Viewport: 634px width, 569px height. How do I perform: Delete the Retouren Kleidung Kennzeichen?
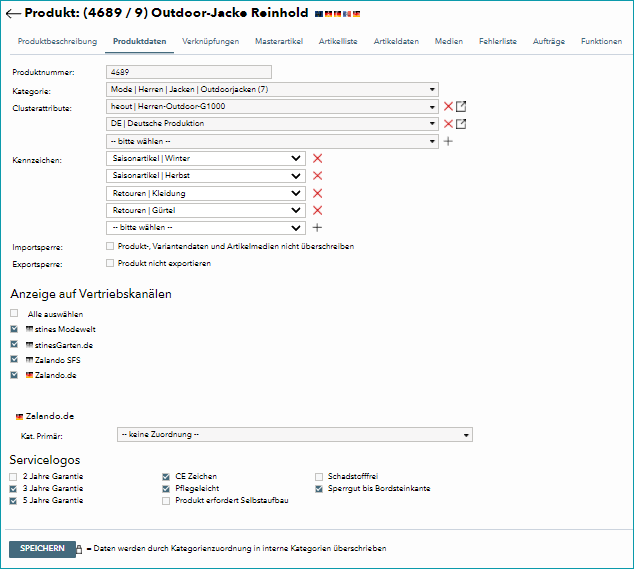317,193
